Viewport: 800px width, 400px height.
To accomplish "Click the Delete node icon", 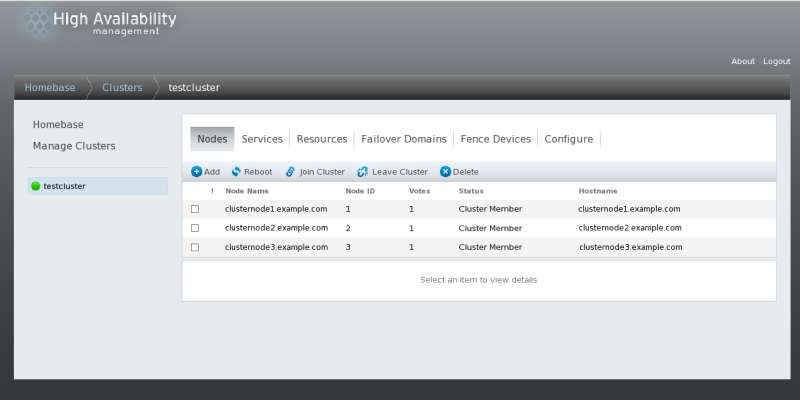I will (x=445, y=172).
